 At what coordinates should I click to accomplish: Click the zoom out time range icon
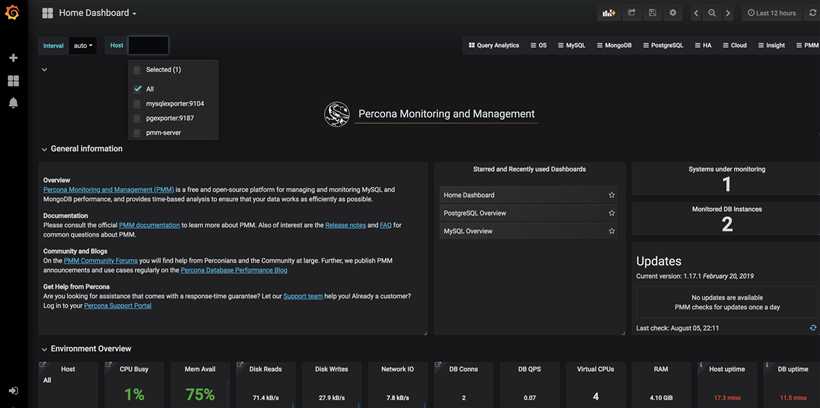pyautogui.click(x=712, y=13)
